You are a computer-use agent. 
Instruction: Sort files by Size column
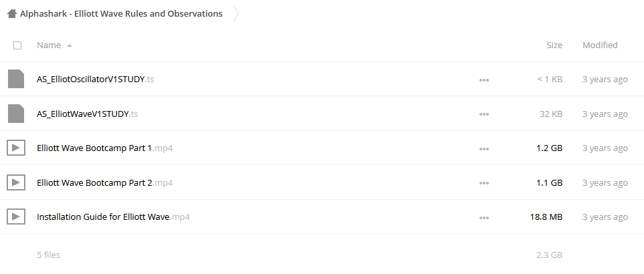tap(554, 45)
